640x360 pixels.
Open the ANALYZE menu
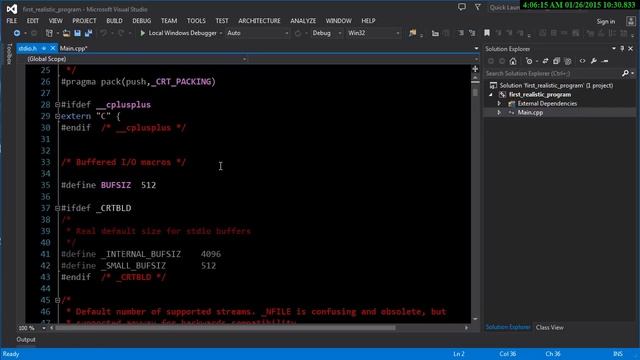point(303,21)
